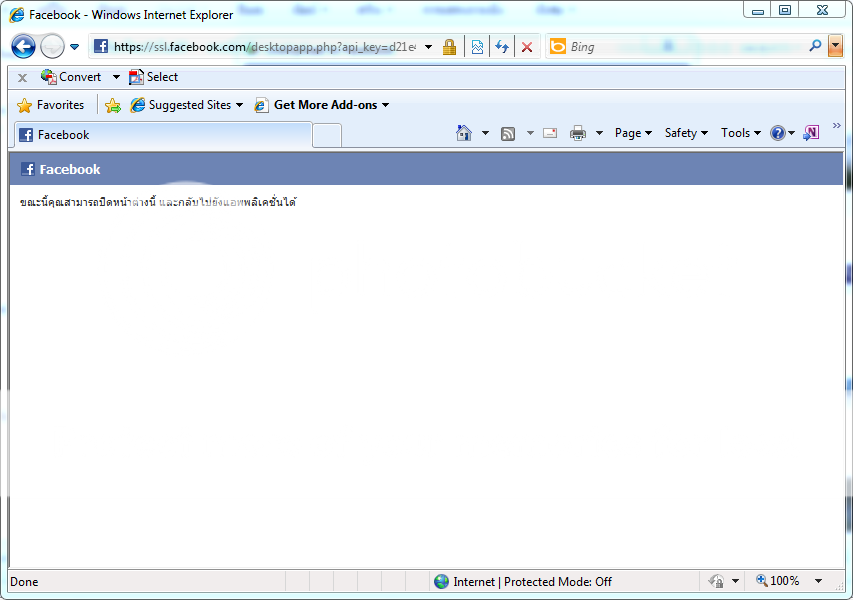Screen dimensions: 853x600
Task: Expand the Feeds dropdown arrow
Action: click(530, 133)
